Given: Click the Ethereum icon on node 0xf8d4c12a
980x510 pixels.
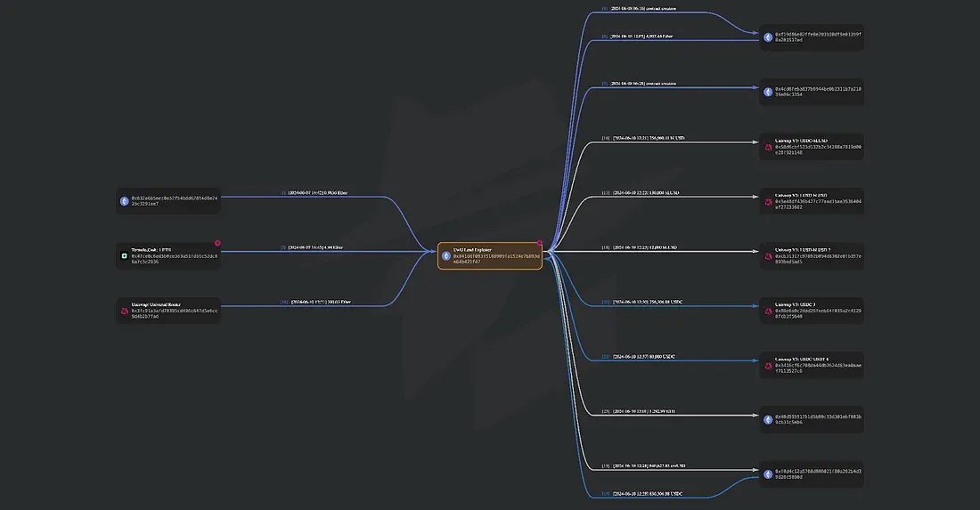Looking at the screenshot, I should pos(768,474).
